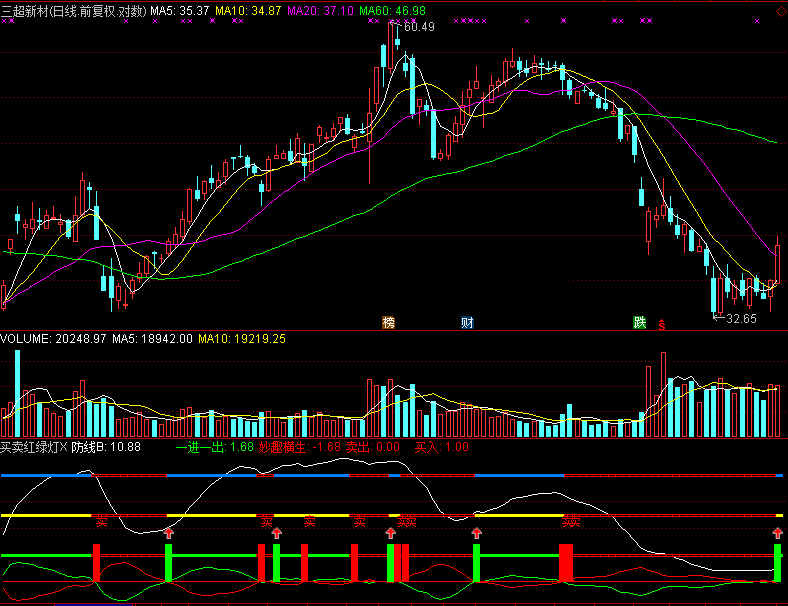Click the 60.49 high price annotation
Image resolution: width=788 pixels, height=606 pixels.
point(419,27)
